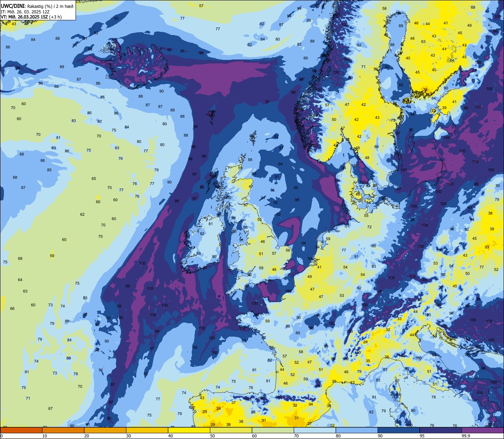504x439 pixels.
Task: Click the legend scale label '80'
Action: coord(338,435)
